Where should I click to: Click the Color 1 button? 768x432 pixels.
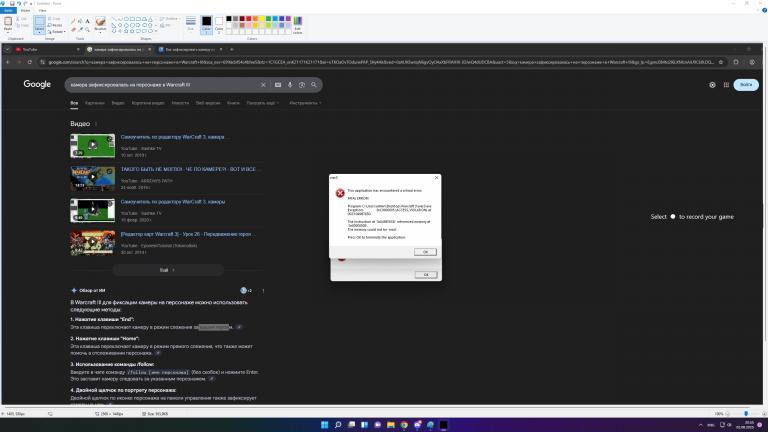coord(206,24)
